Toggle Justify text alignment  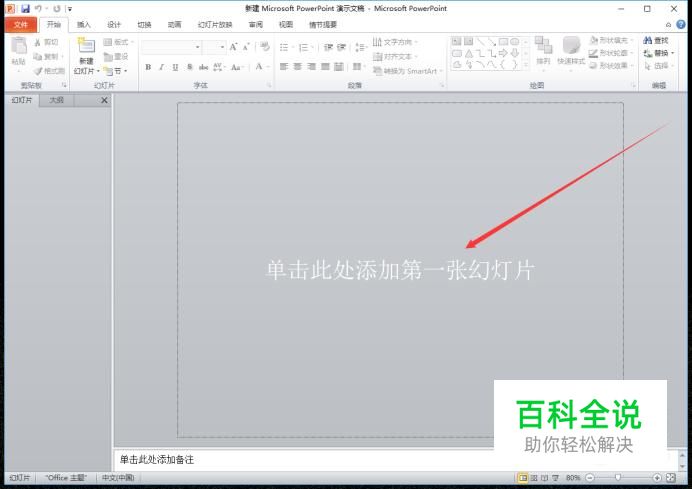tap(325, 67)
